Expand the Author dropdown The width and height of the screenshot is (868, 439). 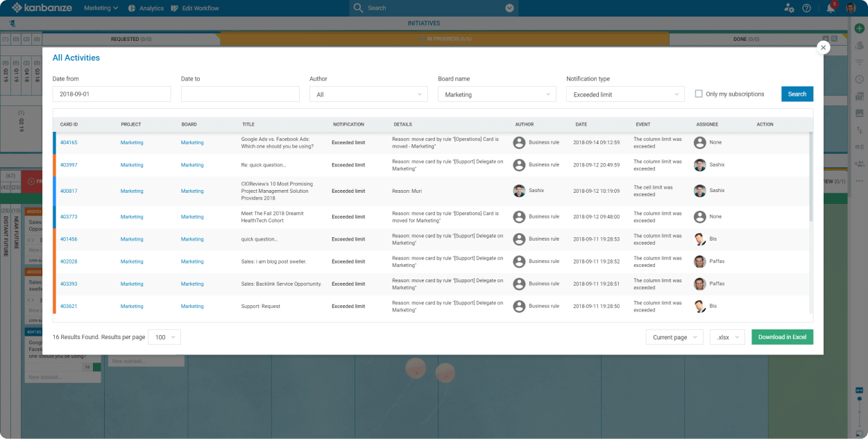coord(368,94)
